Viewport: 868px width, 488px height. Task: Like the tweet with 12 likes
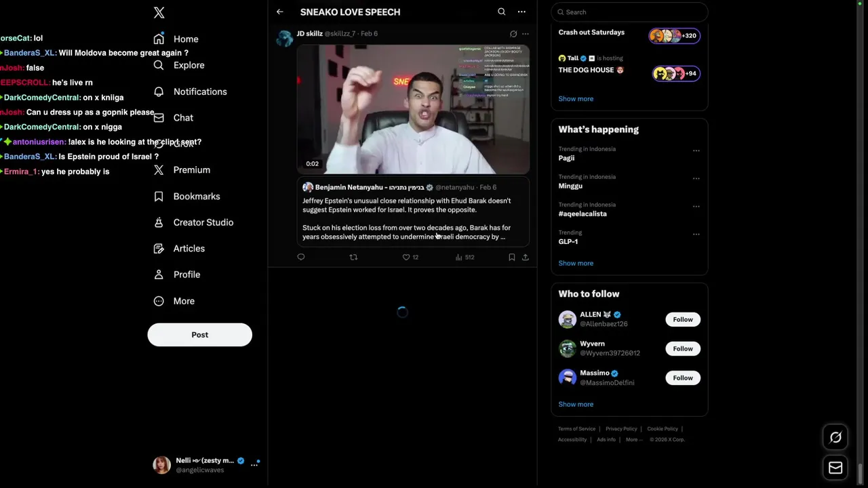[410, 257]
